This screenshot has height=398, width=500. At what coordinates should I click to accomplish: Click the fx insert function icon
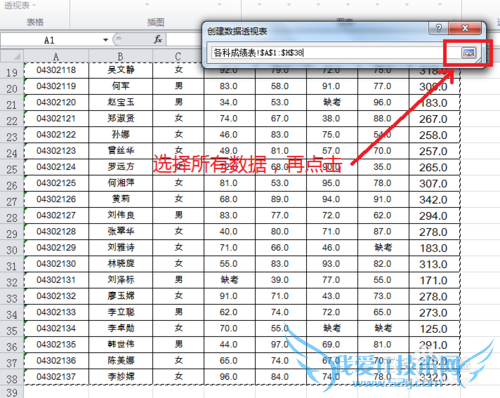(158, 39)
